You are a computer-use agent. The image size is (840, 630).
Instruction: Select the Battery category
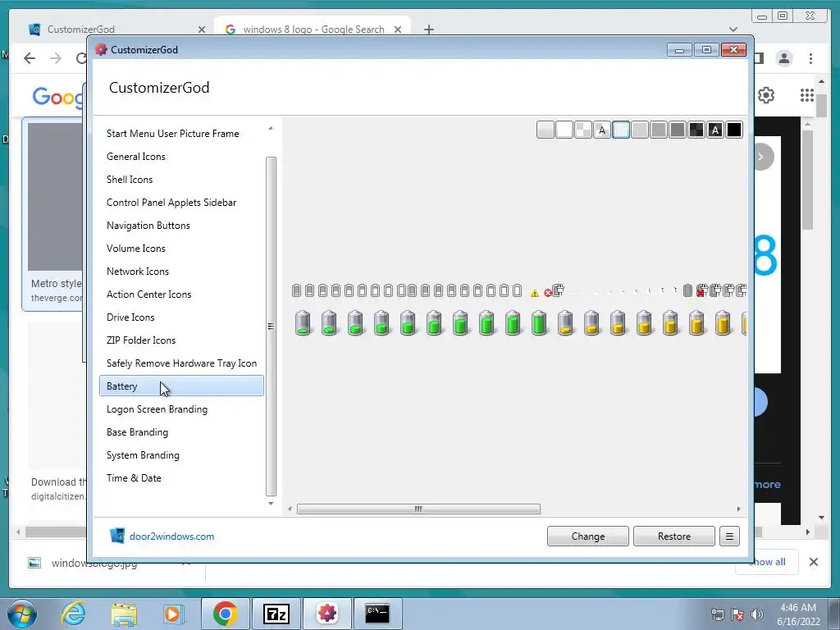[181, 386]
